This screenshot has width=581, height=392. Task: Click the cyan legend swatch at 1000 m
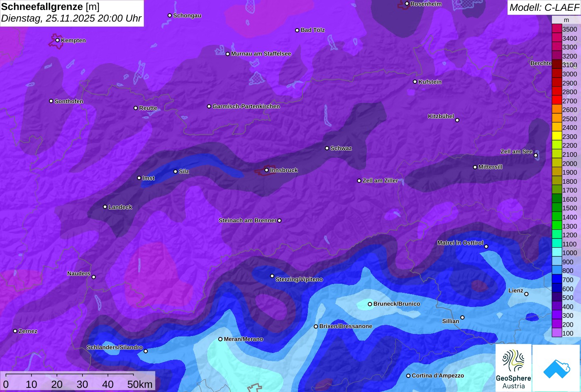click(x=557, y=253)
